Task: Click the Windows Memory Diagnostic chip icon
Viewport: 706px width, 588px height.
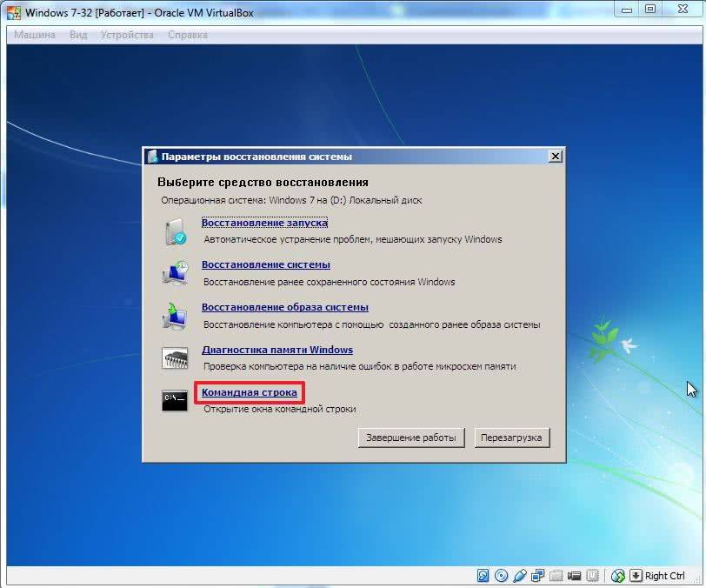Action: click(174, 357)
